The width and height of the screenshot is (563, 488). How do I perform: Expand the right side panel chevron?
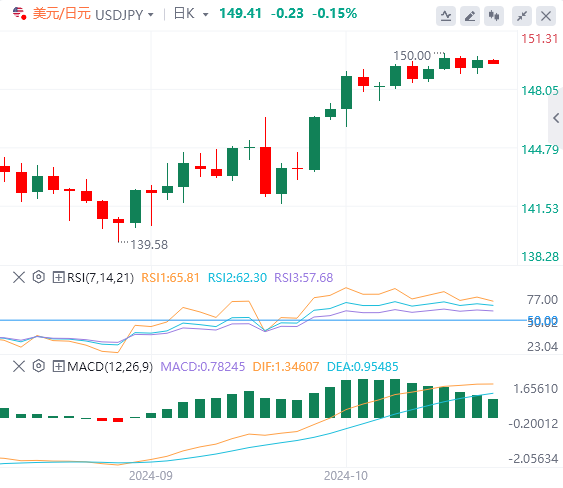pos(556,118)
